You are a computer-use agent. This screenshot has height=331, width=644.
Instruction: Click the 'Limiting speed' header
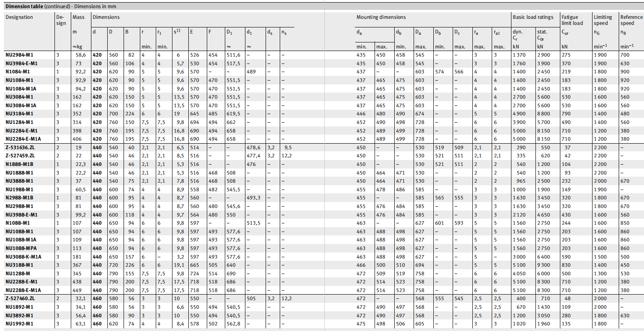(x=603, y=20)
